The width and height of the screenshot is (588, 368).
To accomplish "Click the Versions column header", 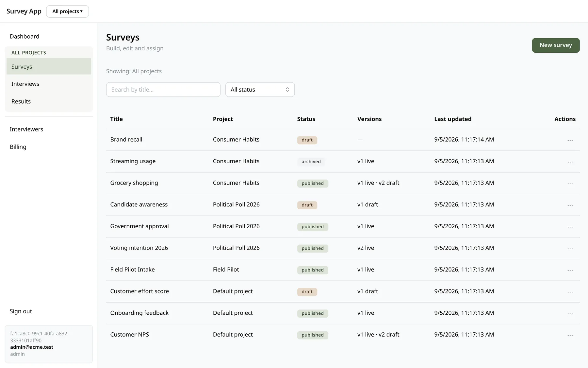I will click(x=369, y=119).
